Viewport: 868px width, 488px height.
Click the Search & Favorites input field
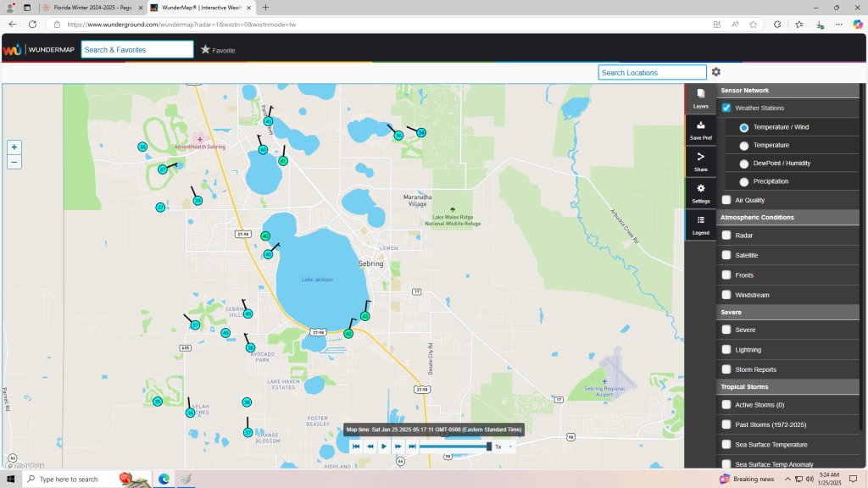[137, 50]
